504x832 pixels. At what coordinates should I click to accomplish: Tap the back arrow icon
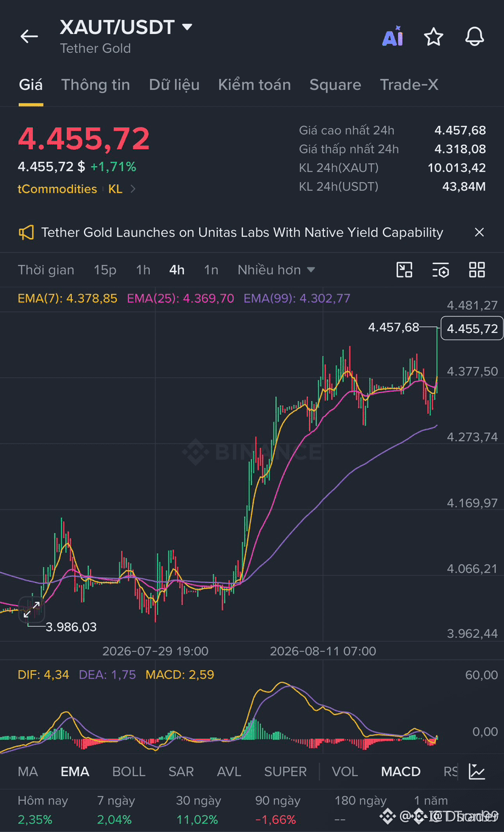29,37
